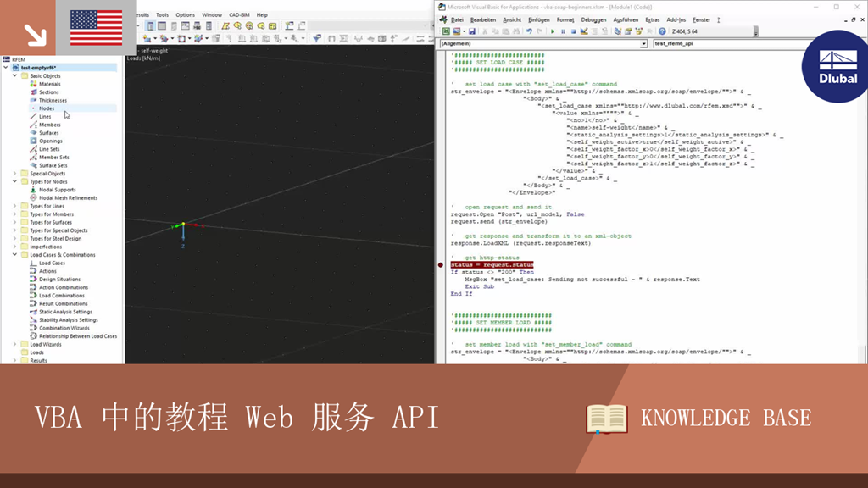The width and height of the screenshot is (868, 488).
Task: Toggle the breakpoint dot beside status = request.status
Action: (441, 265)
